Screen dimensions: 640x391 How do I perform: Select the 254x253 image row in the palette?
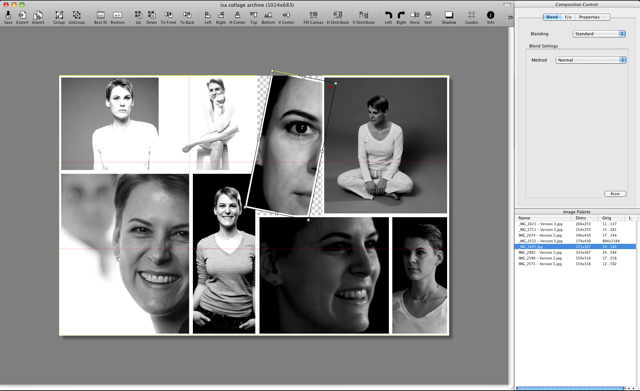(575, 229)
